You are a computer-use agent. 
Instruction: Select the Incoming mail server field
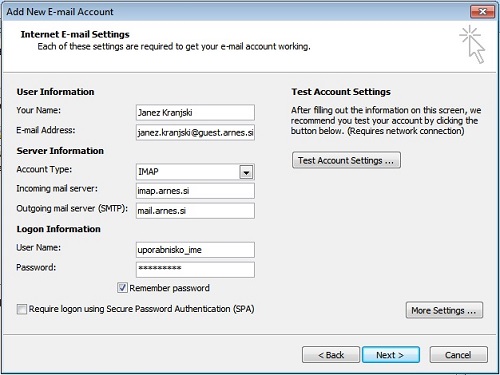tap(195, 191)
